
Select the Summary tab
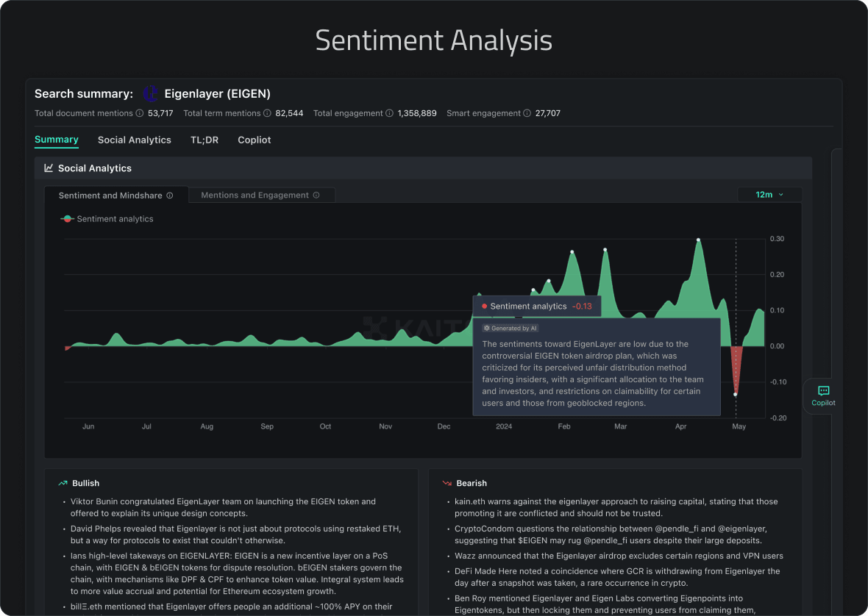(x=57, y=140)
